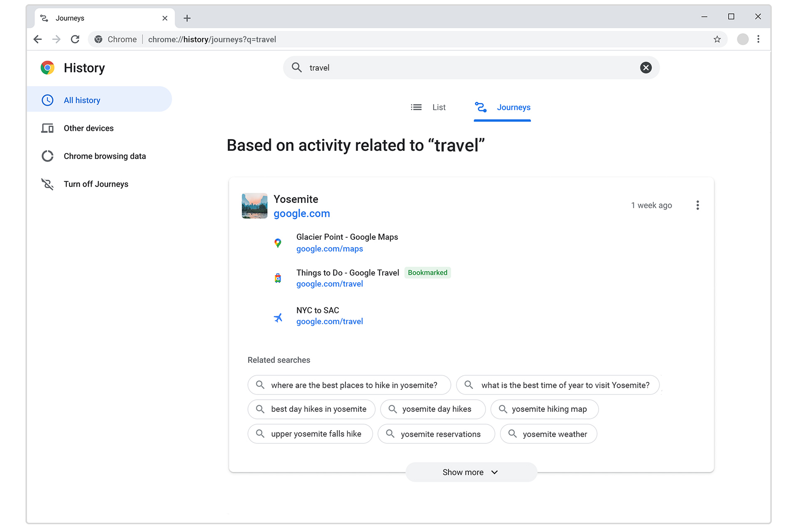This screenshot has width=798, height=532.
Task: Click the travel search input field
Action: 469,67
